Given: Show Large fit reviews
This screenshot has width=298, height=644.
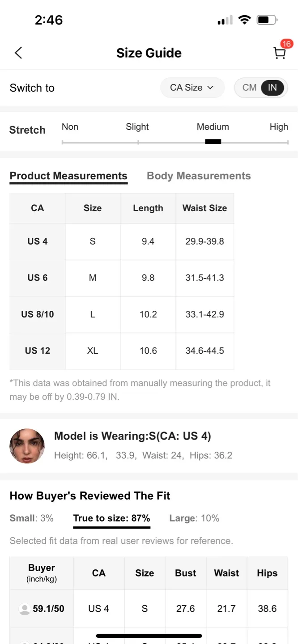Looking at the screenshot, I should 194,518.
